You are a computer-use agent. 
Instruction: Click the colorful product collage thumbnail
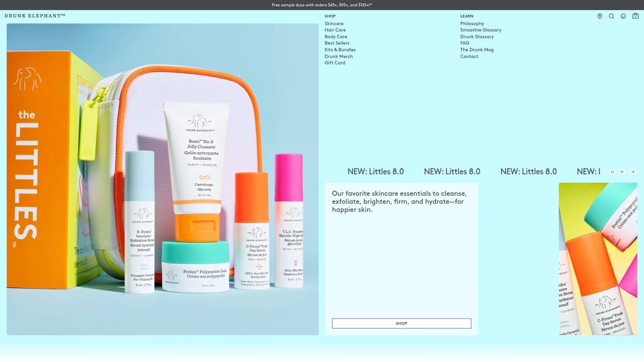click(x=598, y=259)
